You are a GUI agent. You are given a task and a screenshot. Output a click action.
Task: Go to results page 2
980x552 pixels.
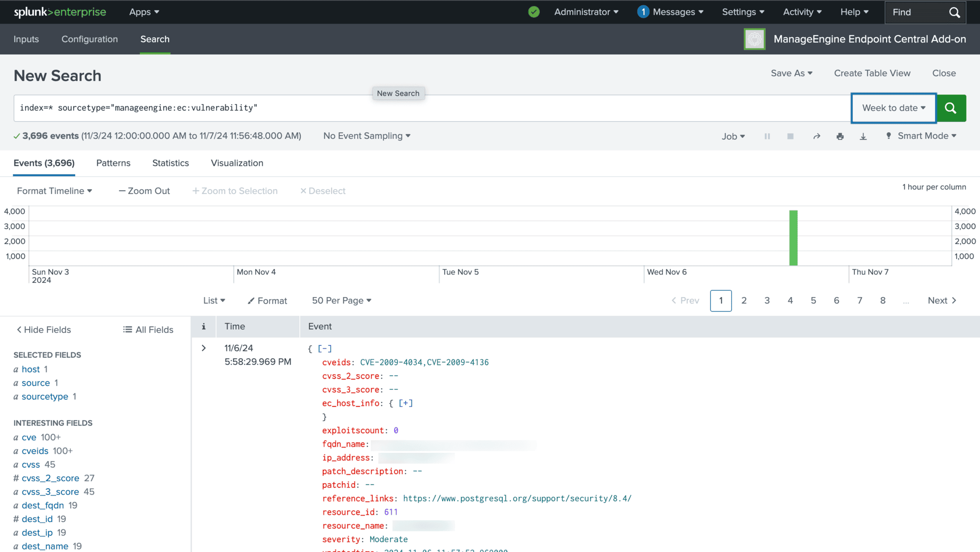pyautogui.click(x=744, y=300)
